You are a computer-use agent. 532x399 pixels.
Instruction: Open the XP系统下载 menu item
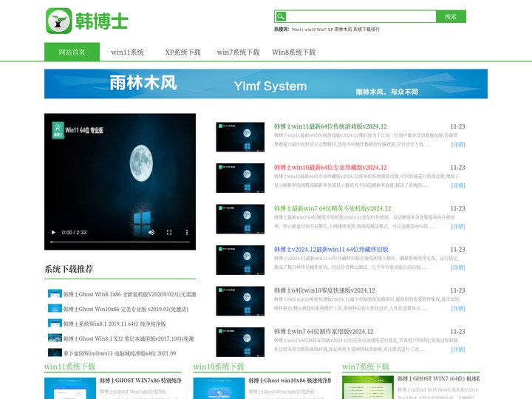pos(183,52)
